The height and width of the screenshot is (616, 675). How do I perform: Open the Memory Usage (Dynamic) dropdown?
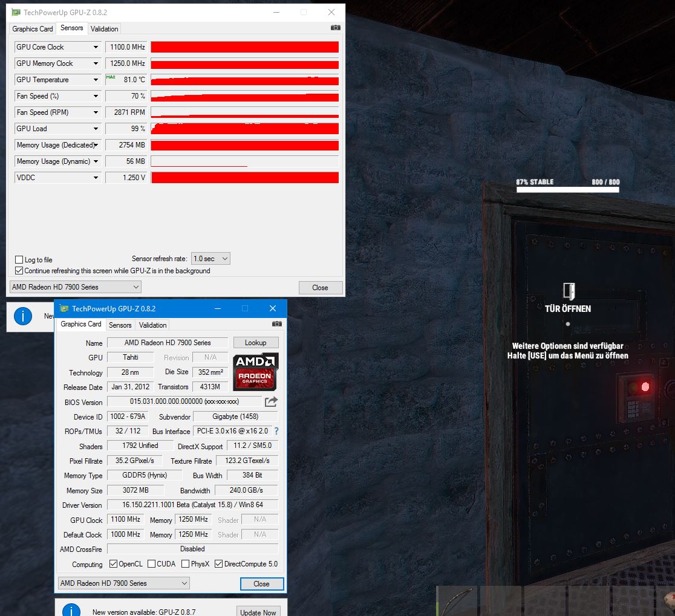(96, 161)
